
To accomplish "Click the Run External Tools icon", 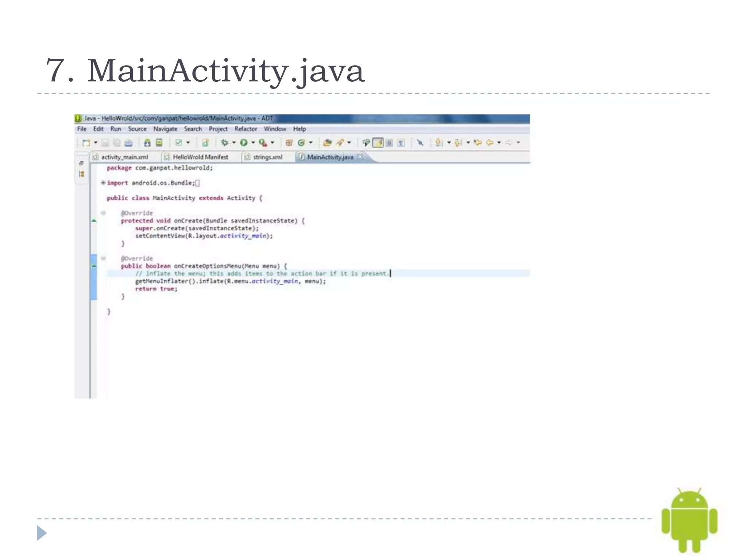I will [x=263, y=143].
